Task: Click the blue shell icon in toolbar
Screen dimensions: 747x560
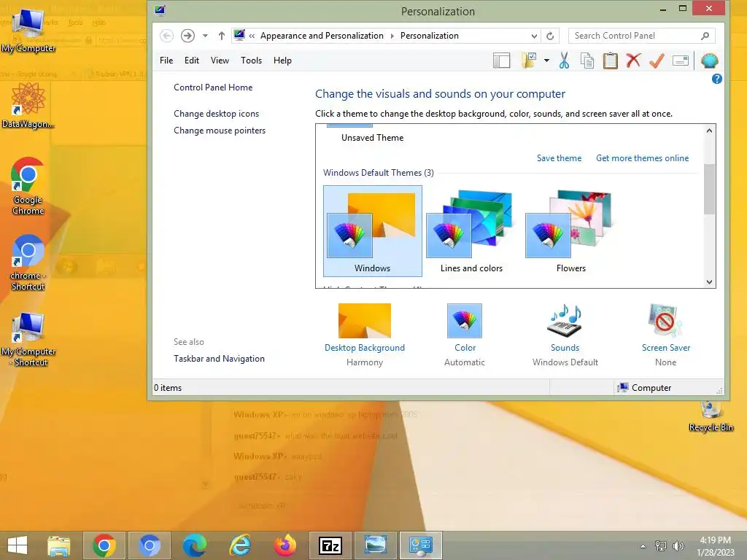Action: click(709, 61)
